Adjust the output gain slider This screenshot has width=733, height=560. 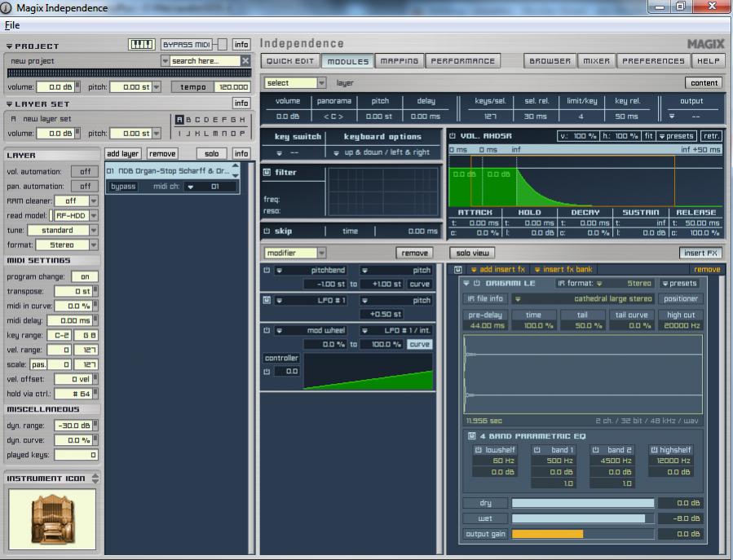(x=583, y=534)
